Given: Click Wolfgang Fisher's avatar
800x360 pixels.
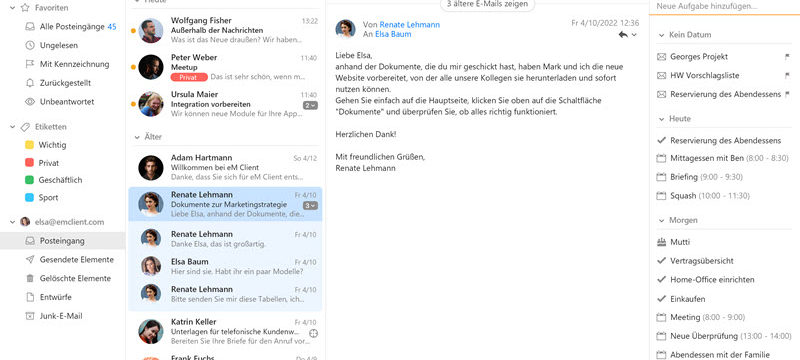Looking at the screenshot, I should click(x=151, y=31).
